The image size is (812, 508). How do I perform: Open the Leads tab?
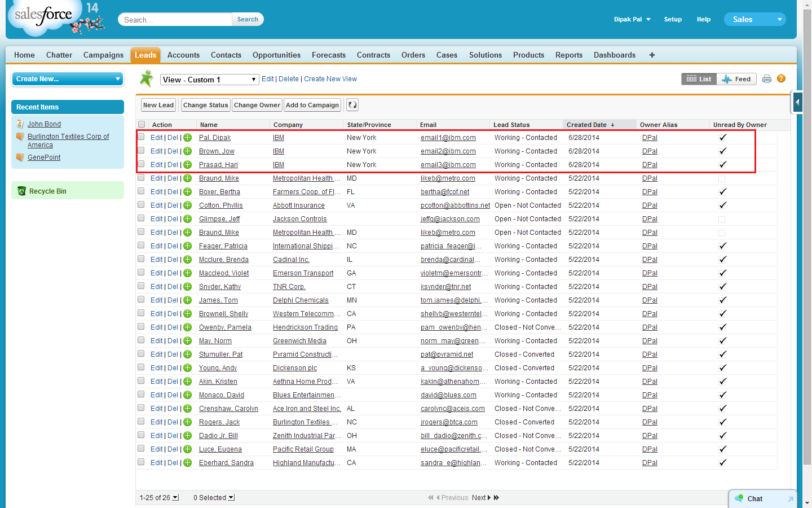[x=145, y=55]
